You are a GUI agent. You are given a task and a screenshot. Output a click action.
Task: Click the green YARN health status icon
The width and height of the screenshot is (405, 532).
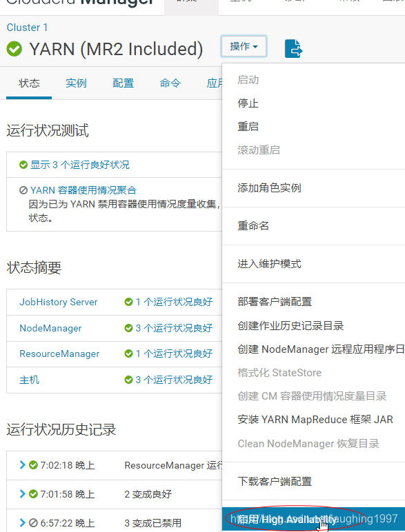click(14, 49)
